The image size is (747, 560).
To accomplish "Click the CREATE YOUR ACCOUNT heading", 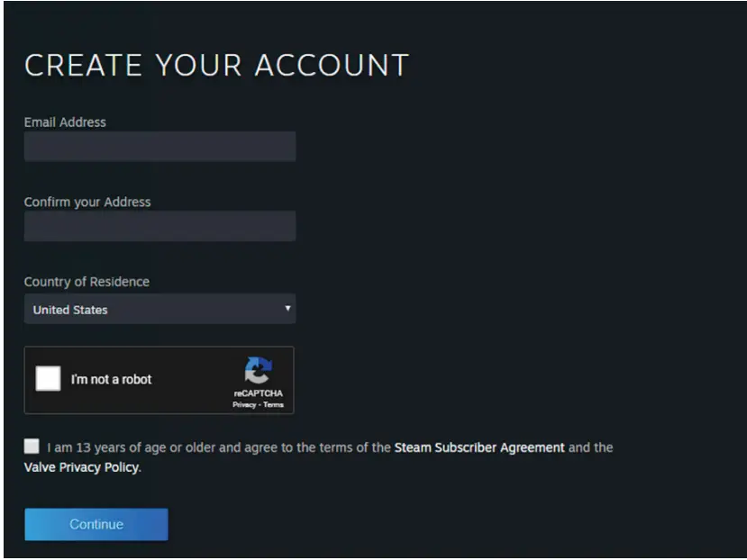I will coord(216,65).
